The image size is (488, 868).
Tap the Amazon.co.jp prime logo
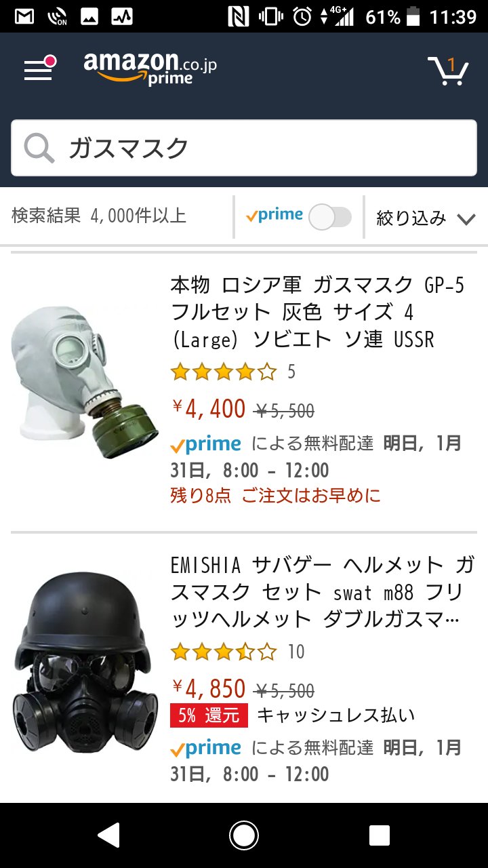pos(150,68)
